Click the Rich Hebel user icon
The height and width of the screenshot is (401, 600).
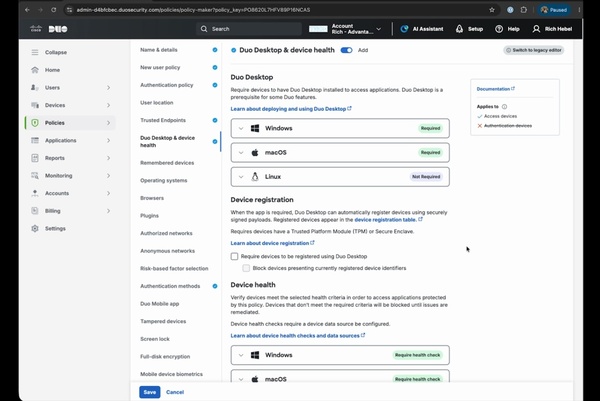click(x=536, y=29)
